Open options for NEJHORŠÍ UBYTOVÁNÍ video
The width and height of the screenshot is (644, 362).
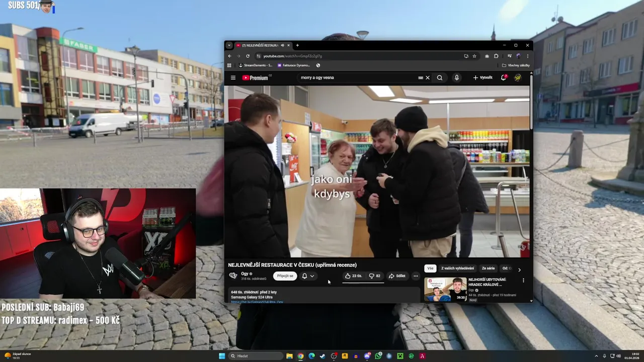(x=523, y=281)
